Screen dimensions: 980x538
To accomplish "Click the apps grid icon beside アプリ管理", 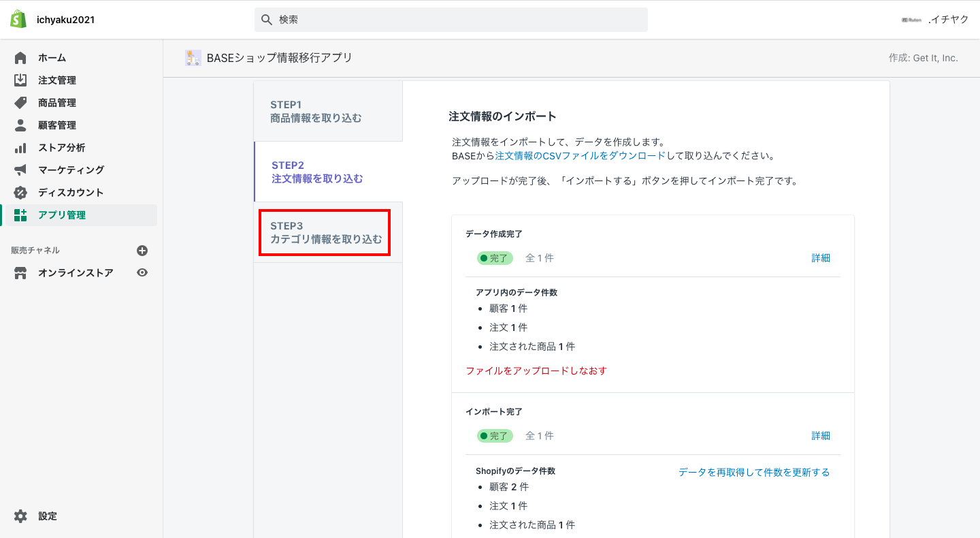I will (x=20, y=215).
